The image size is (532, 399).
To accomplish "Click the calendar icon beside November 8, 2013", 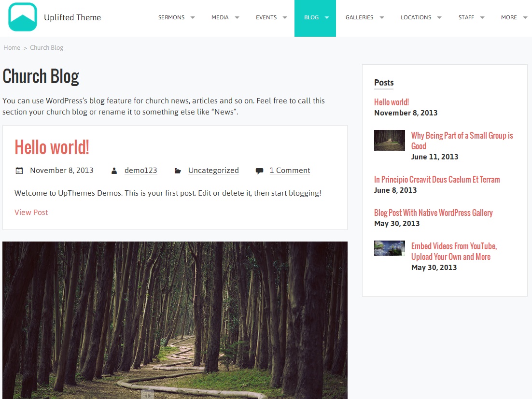I will [19, 171].
